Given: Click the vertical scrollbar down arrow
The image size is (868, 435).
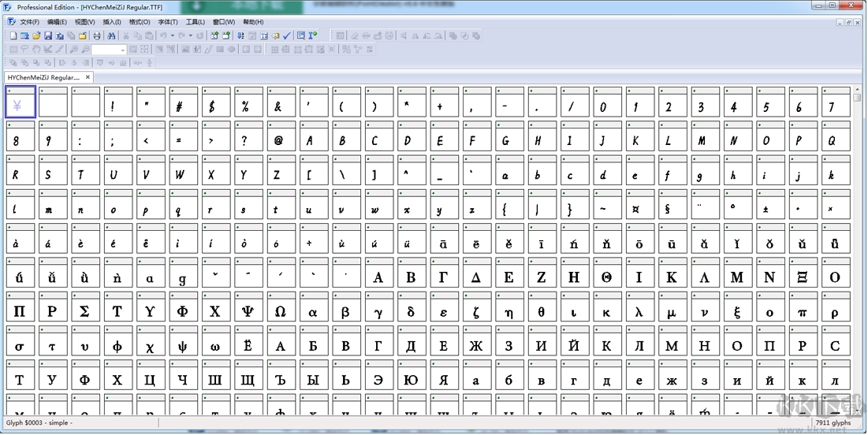Looking at the screenshot, I should (x=858, y=409).
